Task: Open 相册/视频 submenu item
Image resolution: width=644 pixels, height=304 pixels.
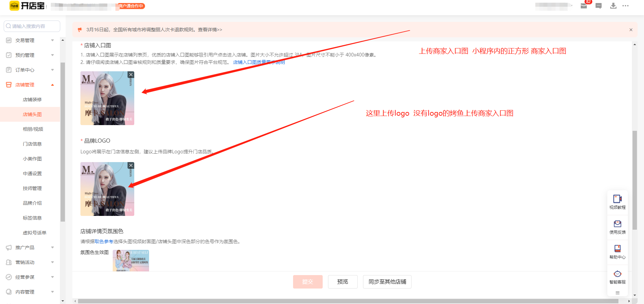Action: coord(33,129)
